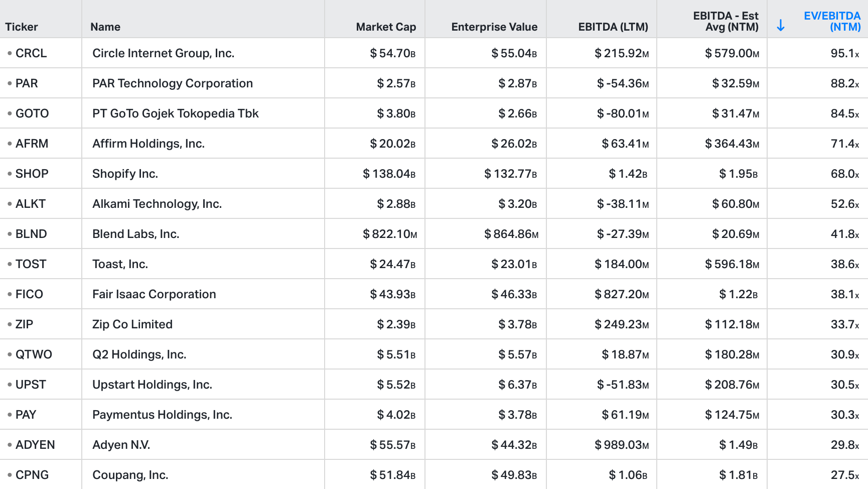Select EBITDA LTM value $215.92M
Screen dimensions: 868x489
point(622,53)
